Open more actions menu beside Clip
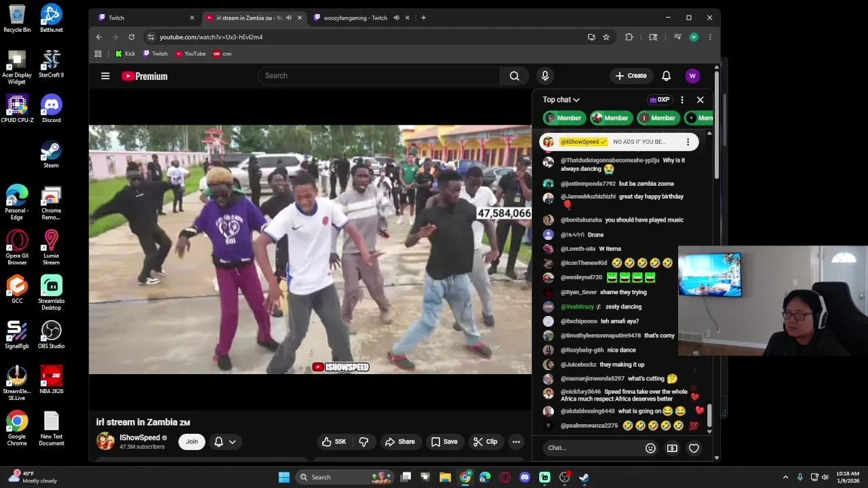Screen dimensions: 868x488 [x=516, y=442]
